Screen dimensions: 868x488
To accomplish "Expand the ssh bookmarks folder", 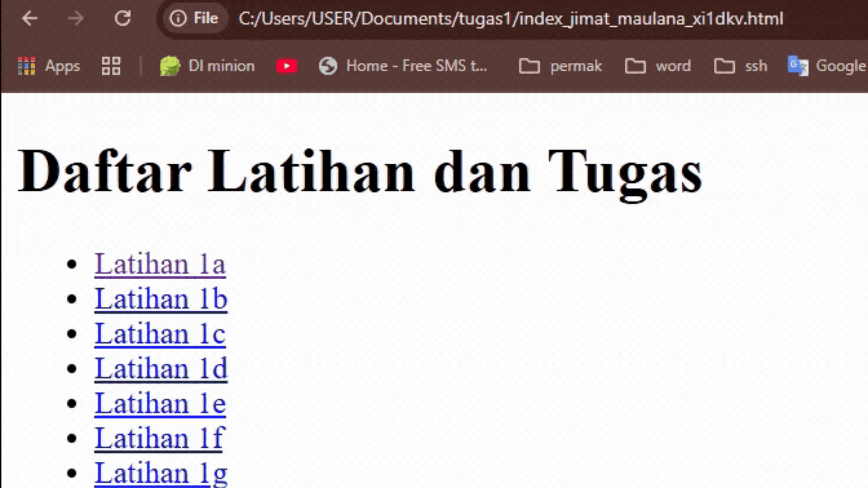I will (x=741, y=66).
